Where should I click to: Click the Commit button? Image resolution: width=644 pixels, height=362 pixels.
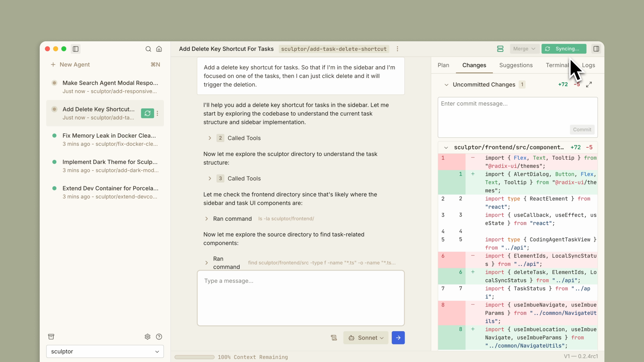point(582,130)
